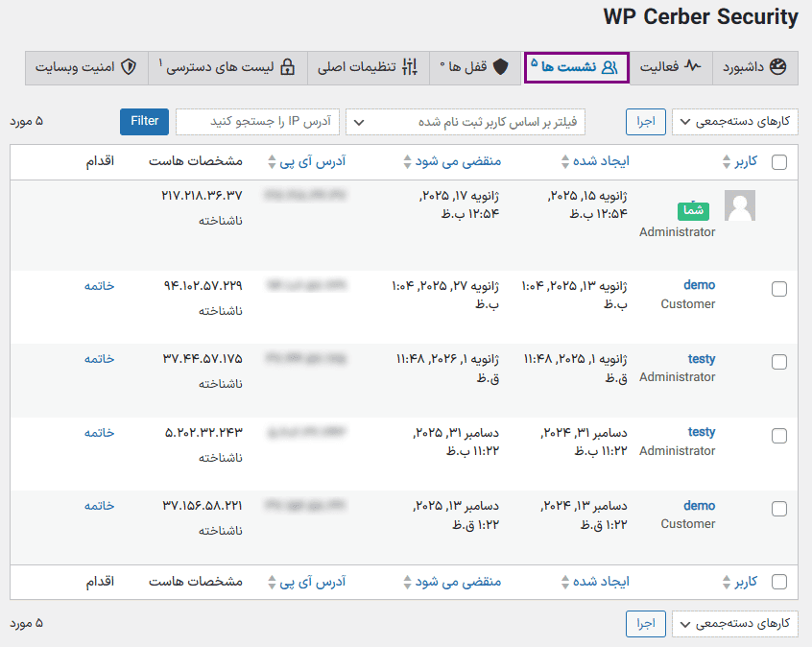Viewport: 812px width, 647px height.
Task: Click the dashboard gauge icon
Action: pyautogui.click(x=777, y=67)
